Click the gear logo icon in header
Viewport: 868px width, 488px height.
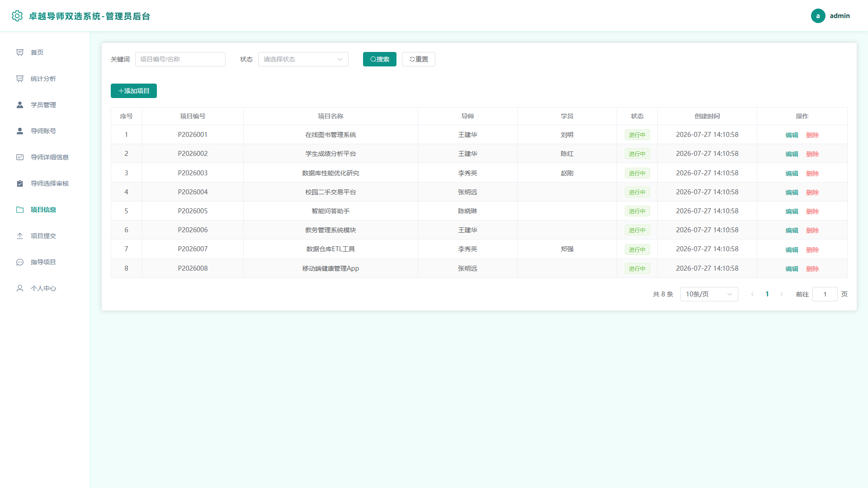[x=17, y=16]
